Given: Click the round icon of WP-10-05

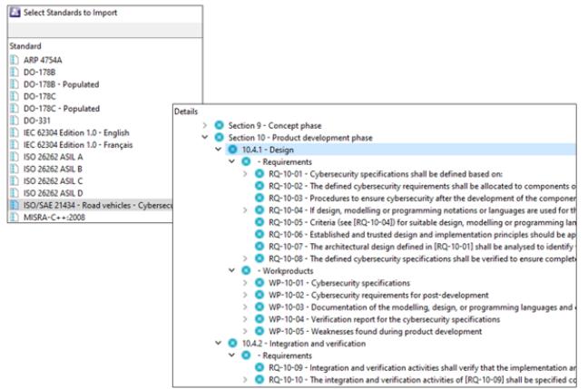Looking at the screenshot, I should pyautogui.click(x=260, y=331).
